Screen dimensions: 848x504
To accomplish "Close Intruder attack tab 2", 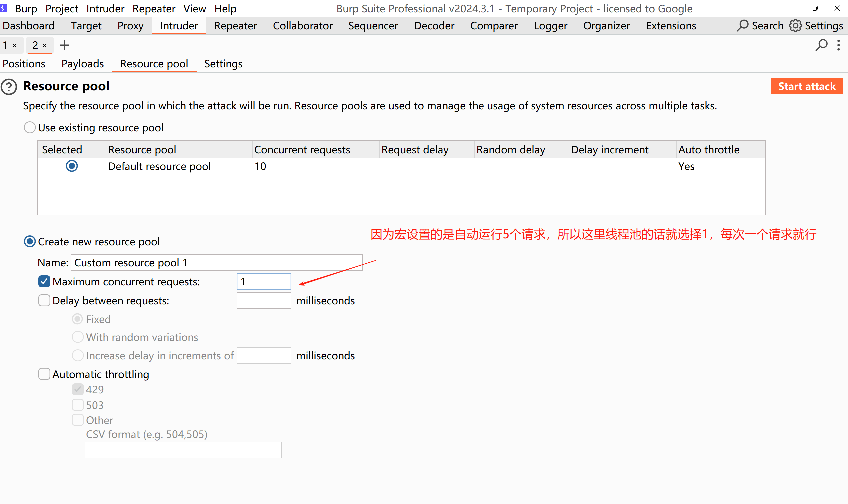I will (44, 45).
